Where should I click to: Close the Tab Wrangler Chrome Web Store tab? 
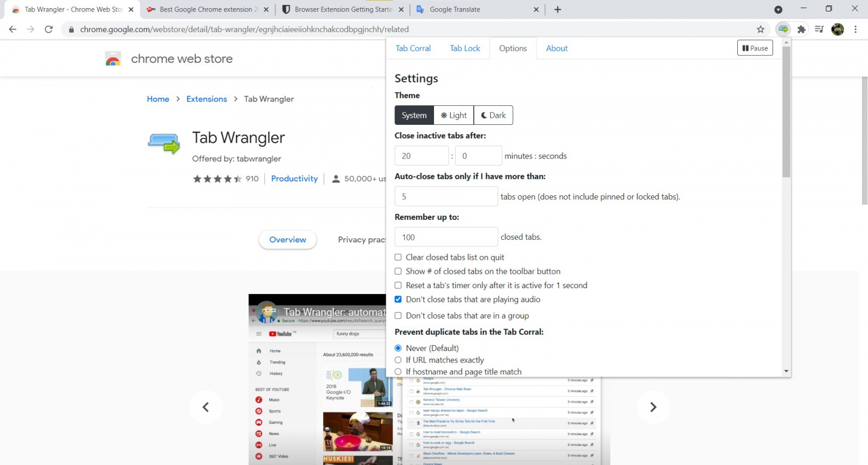tap(131, 9)
